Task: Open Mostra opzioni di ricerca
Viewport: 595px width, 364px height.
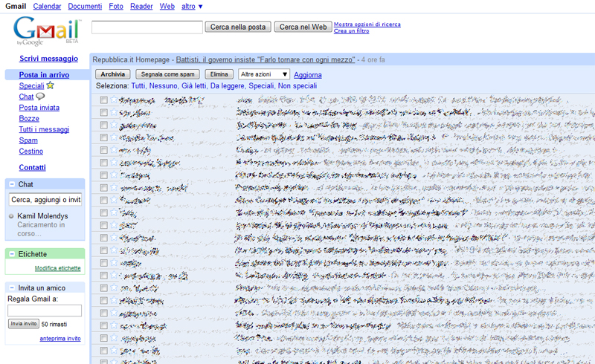Action: click(x=367, y=25)
